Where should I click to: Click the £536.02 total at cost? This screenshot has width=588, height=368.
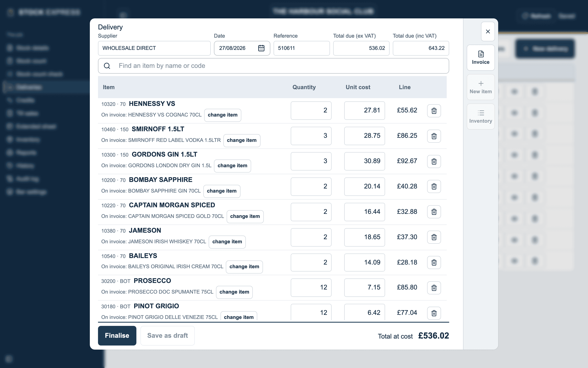click(433, 336)
